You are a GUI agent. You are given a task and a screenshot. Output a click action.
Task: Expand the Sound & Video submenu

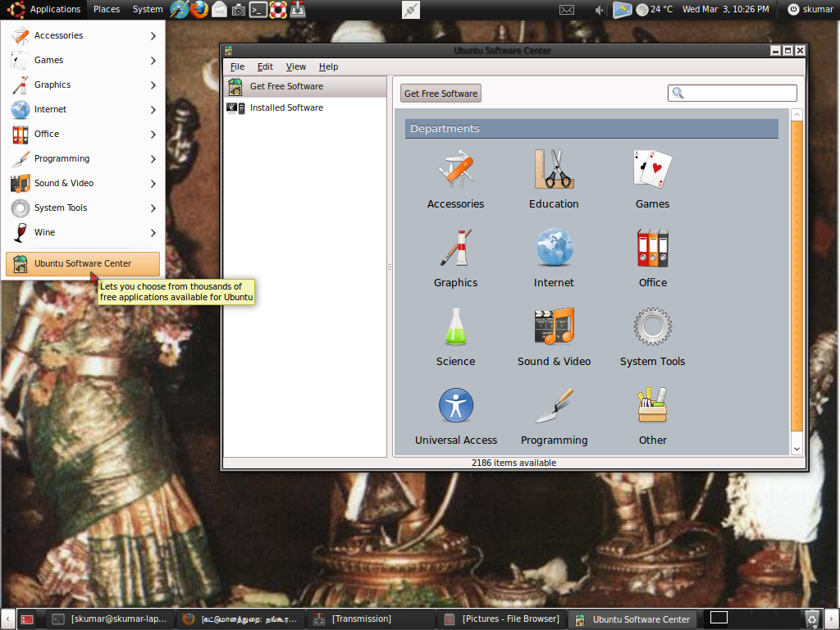click(83, 183)
